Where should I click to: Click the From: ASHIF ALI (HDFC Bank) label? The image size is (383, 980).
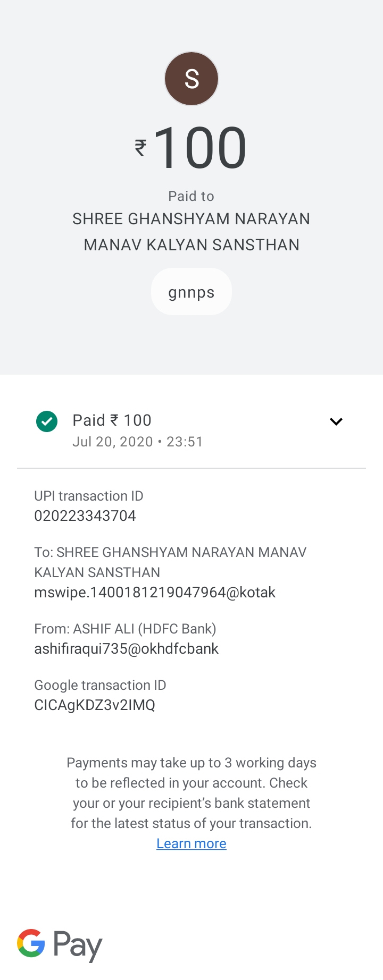coord(125,629)
